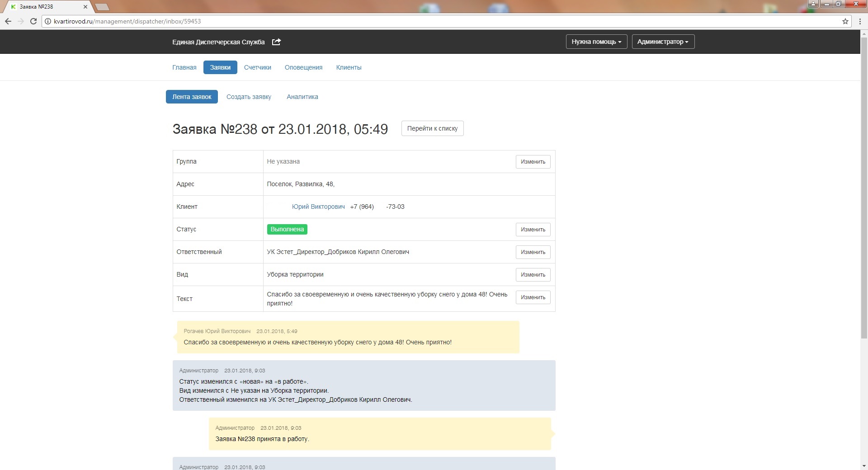Bookmark page with star icon
The height and width of the screenshot is (470, 868).
(x=845, y=21)
